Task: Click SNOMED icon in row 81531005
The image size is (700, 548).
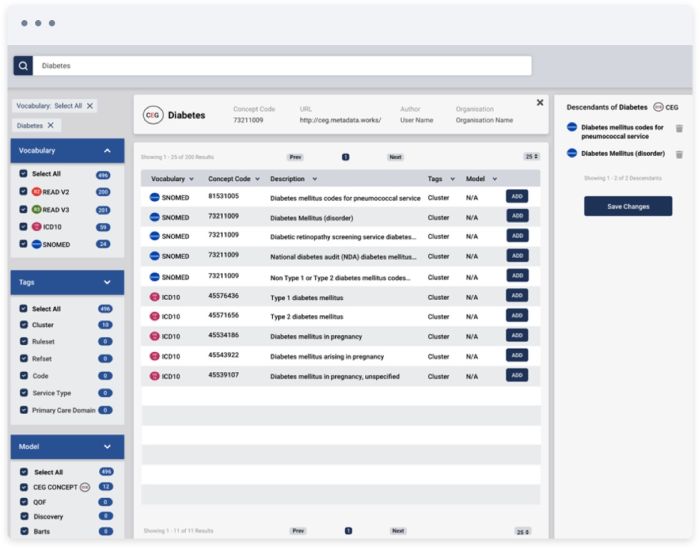Action: point(154,197)
